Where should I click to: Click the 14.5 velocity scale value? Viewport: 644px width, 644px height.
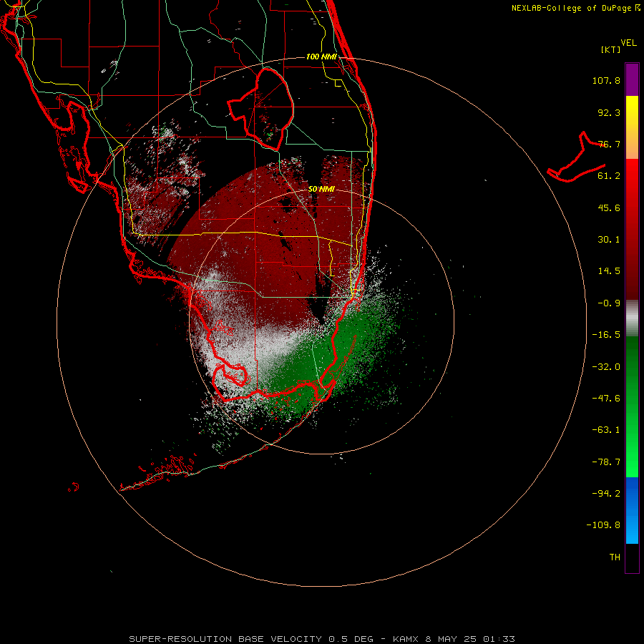click(609, 271)
